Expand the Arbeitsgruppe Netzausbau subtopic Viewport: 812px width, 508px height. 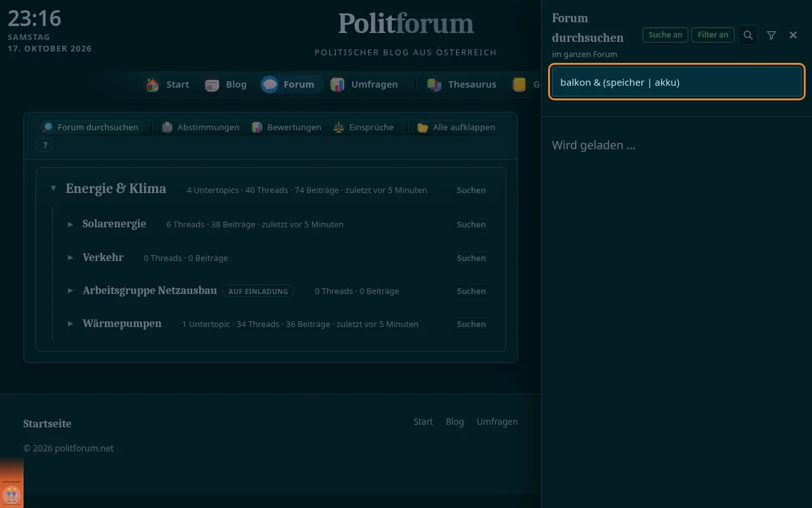pos(70,291)
